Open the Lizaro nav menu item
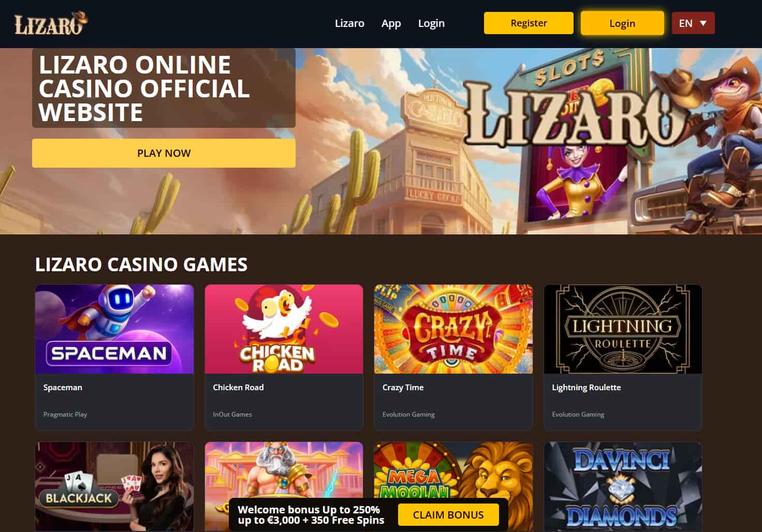This screenshot has height=532, width=762. tap(349, 23)
